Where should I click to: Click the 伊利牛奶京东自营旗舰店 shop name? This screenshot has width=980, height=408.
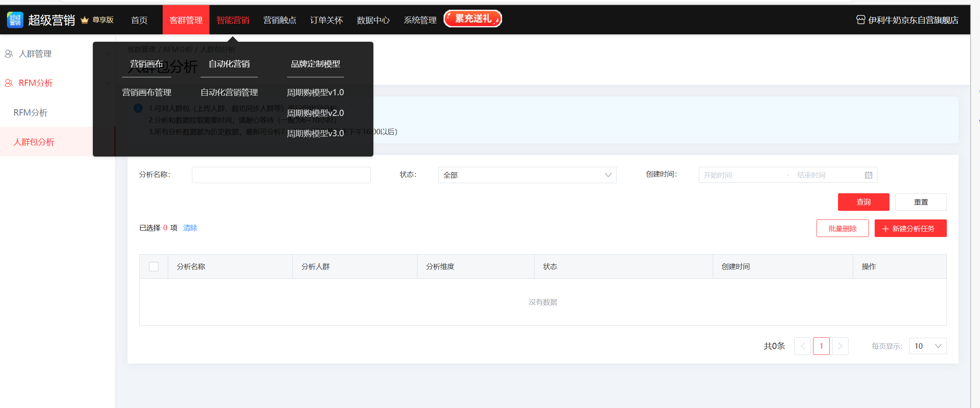913,20
